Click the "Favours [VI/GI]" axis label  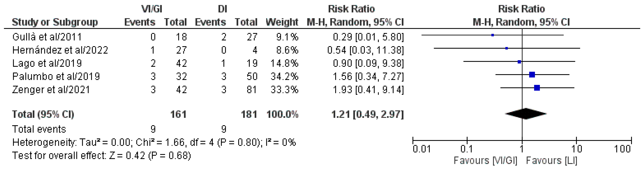pos(485,161)
